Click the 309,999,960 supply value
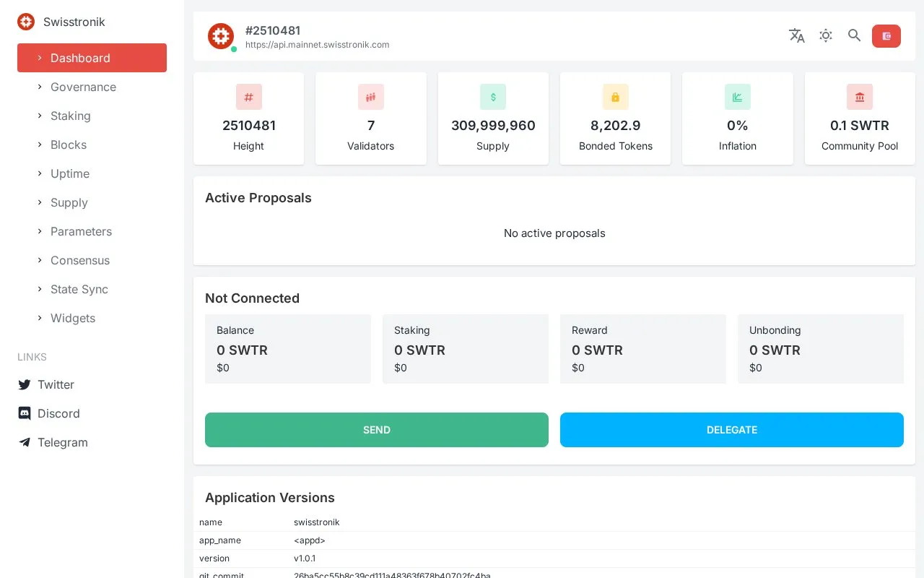Image resolution: width=924 pixels, height=578 pixels. pyautogui.click(x=493, y=125)
